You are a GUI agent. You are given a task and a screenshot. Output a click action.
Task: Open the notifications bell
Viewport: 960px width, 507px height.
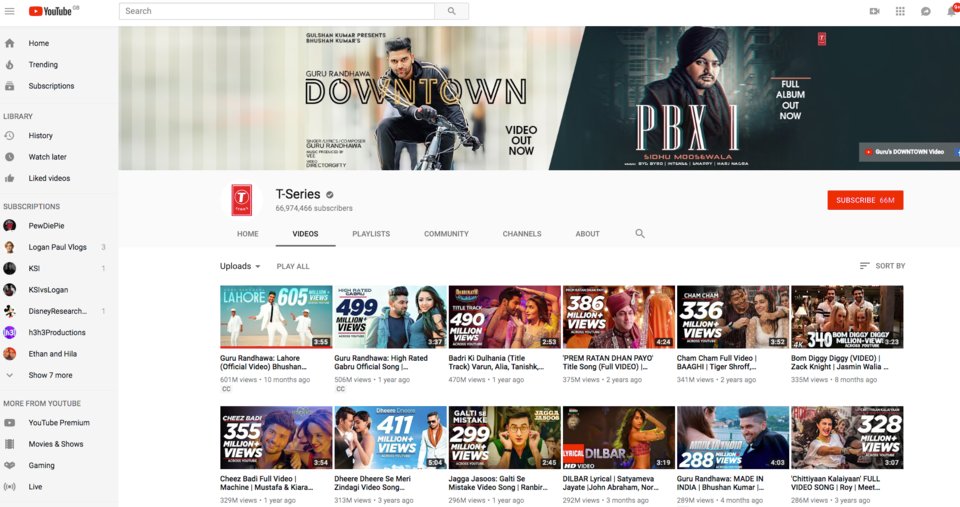pos(951,11)
